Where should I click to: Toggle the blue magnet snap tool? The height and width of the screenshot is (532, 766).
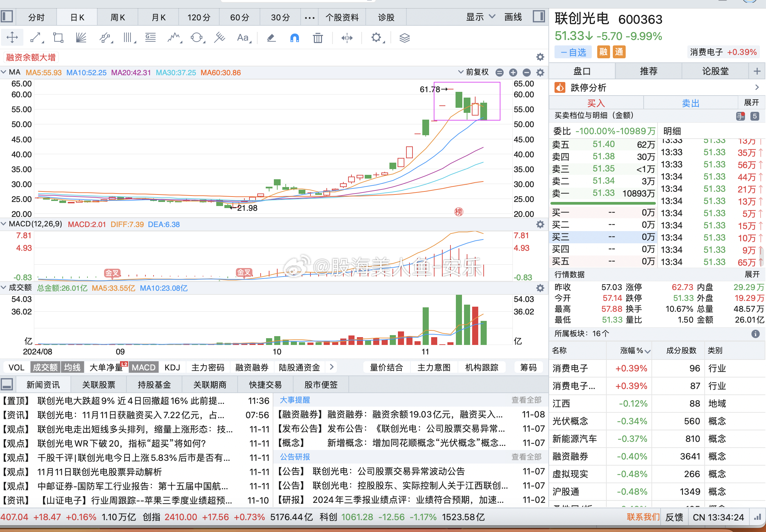[295, 38]
